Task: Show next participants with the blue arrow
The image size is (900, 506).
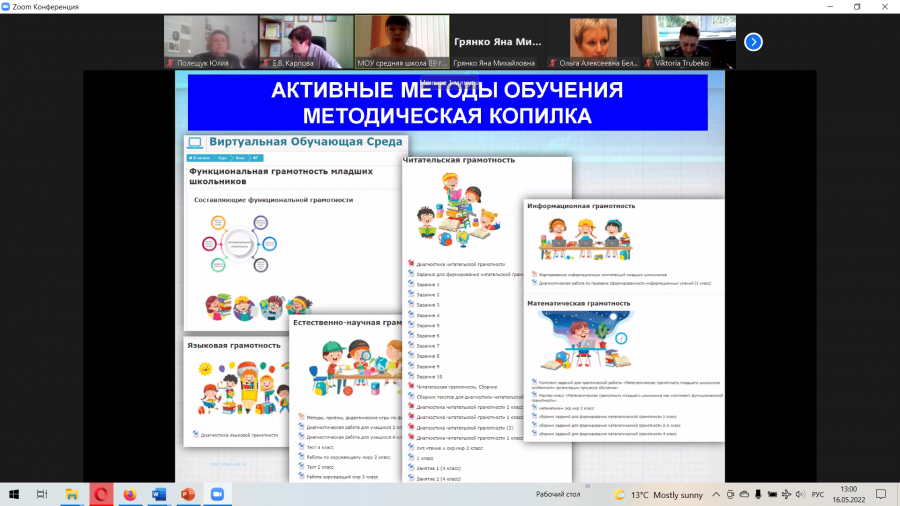Action: [x=753, y=42]
